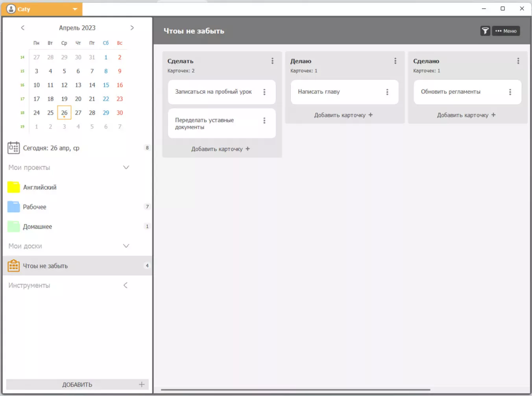Open the Переделать уставные документы card

click(222, 124)
